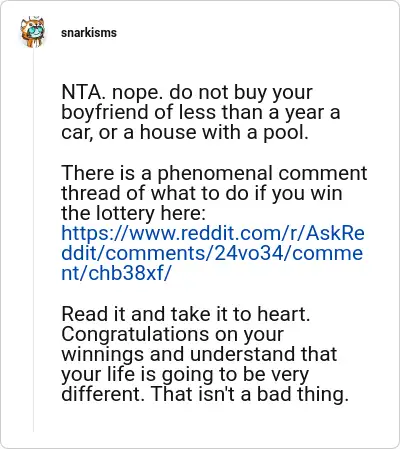The image size is (400, 449).
Task: Click the link ending 'nt/chb38xf/'
Action: click(x=117, y=273)
